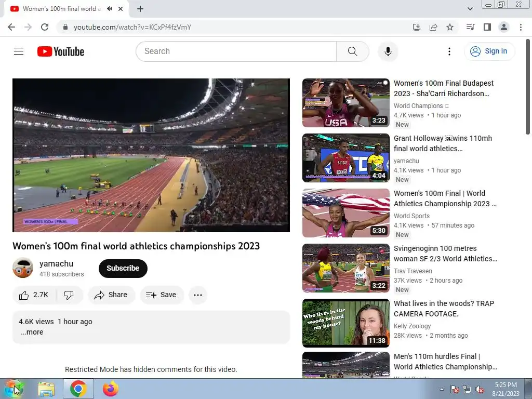Screen dimensions: 532x399
Task: Click the yamachu channel name
Action: 56,263
